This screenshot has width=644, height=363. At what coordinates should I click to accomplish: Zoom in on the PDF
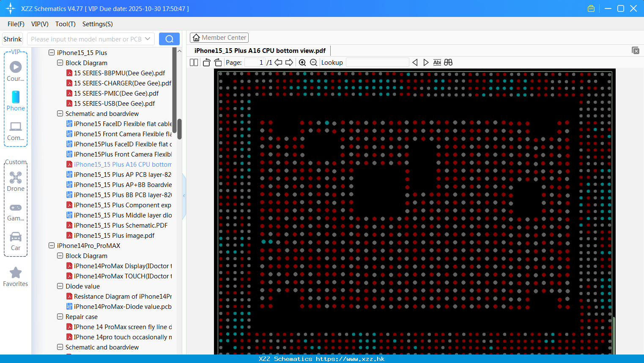point(302,62)
